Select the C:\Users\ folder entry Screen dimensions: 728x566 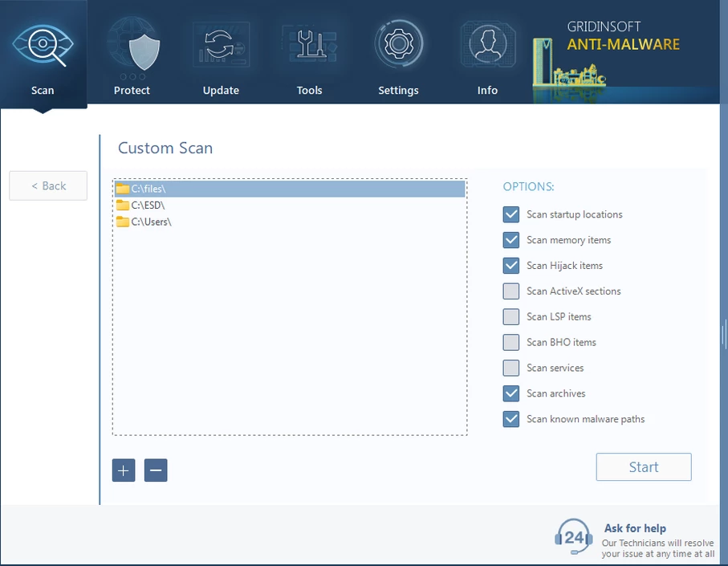pyautogui.click(x=151, y=222)
